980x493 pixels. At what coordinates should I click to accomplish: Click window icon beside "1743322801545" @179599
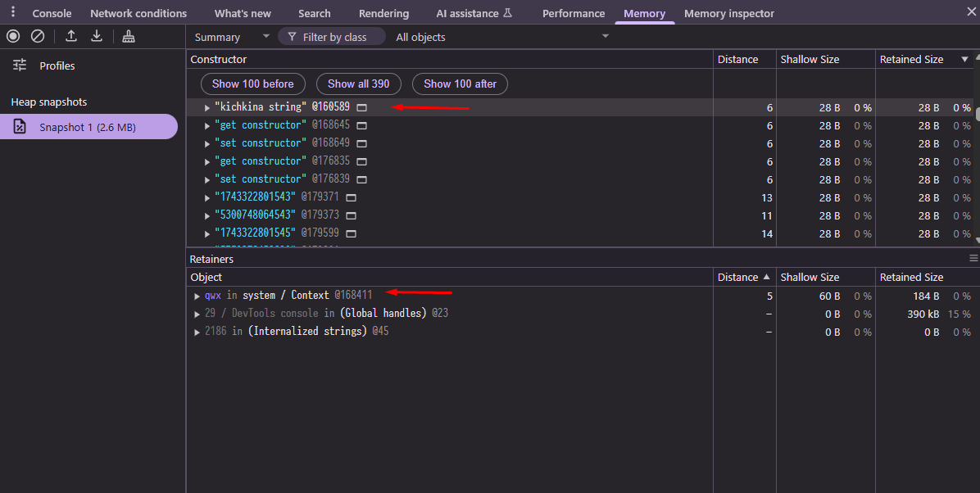click(351, 233)
